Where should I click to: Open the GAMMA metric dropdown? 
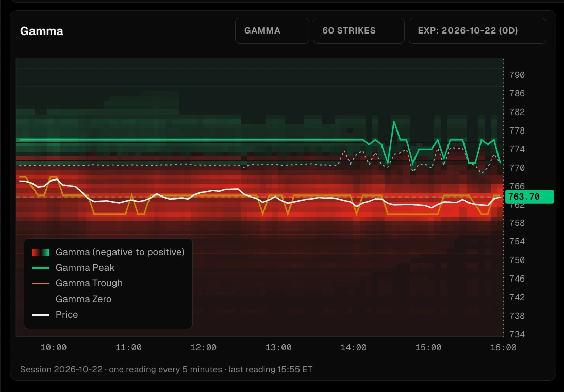(272, 30)
